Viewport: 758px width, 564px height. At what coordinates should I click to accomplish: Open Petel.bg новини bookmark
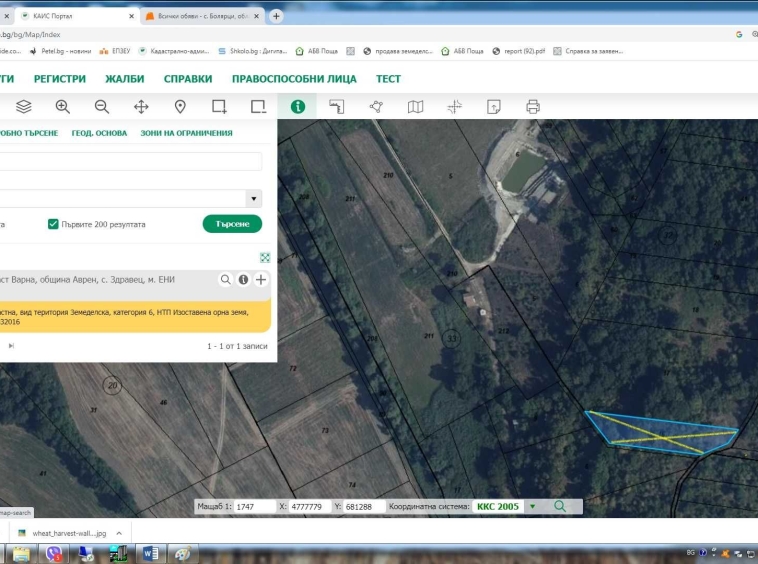pyautogui.click(x=60, y=51)
